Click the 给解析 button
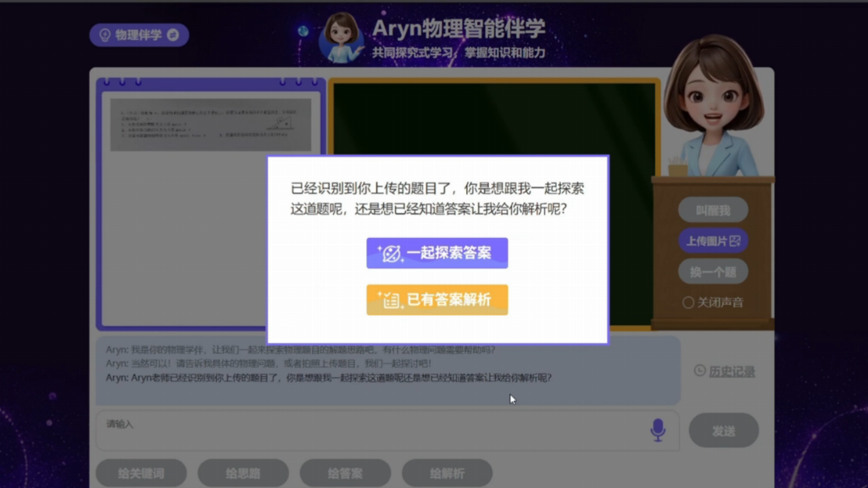 (x=448, y=474)
